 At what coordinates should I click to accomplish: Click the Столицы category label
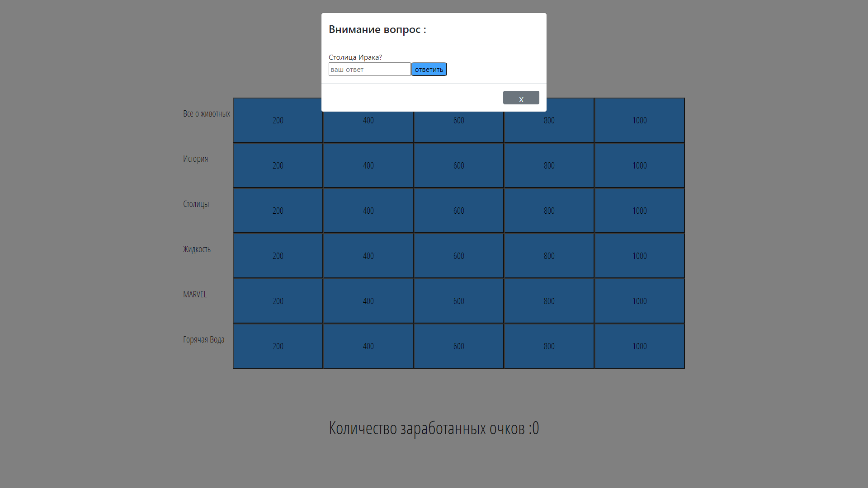point(196,204)
